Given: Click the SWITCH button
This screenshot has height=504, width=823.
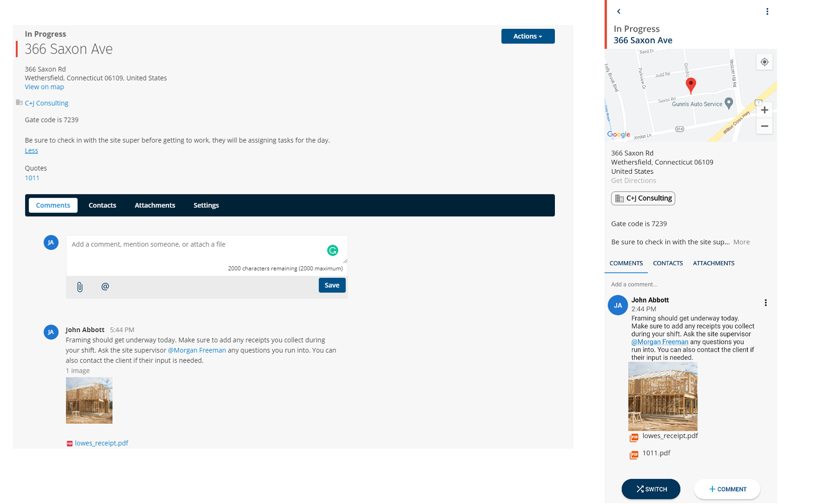Looking at the screenshot, I should tap(651, 489).
